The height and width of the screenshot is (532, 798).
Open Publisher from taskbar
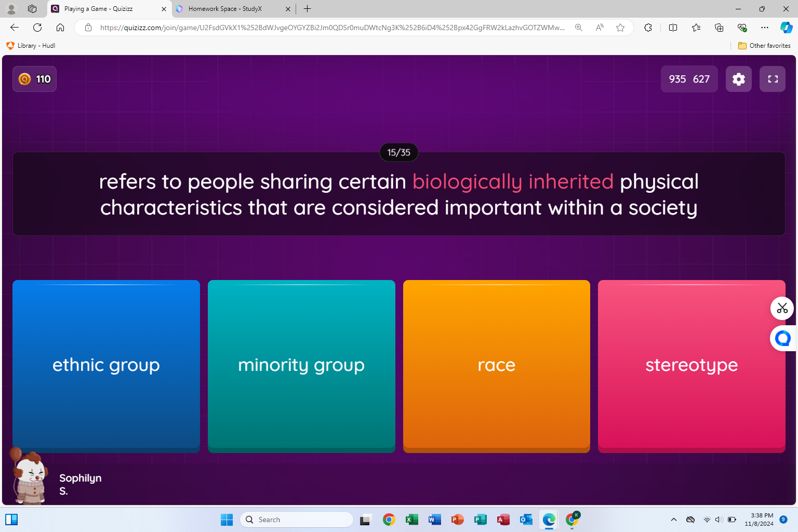coord(481,520)
